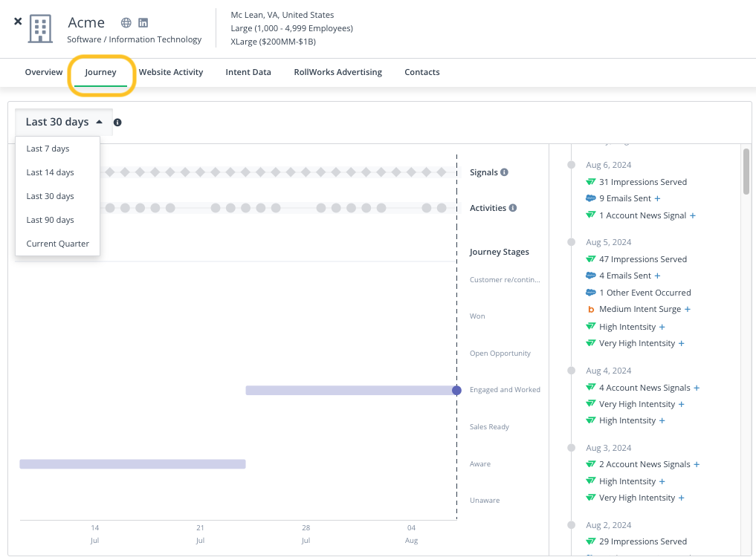Screen dimensions: 756x560
Task: Expand Aug 3 Very High Intentsity entry
Action: pos(681,498)
